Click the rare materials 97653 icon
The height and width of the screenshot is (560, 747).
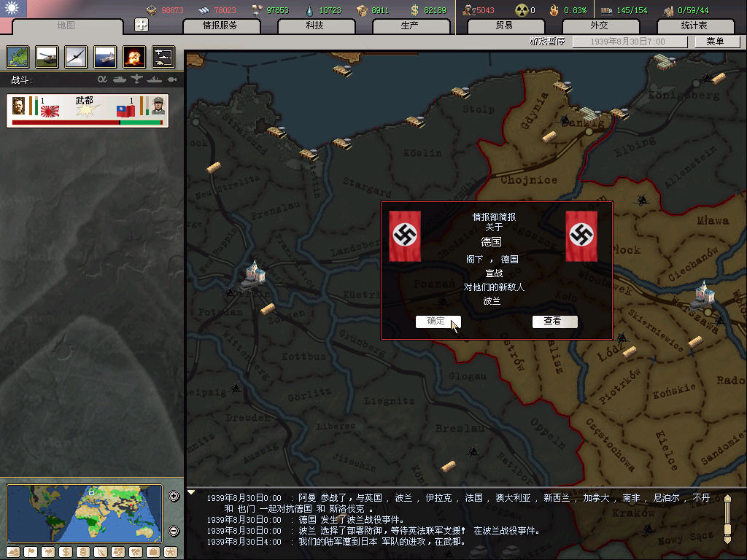[258, 10]
